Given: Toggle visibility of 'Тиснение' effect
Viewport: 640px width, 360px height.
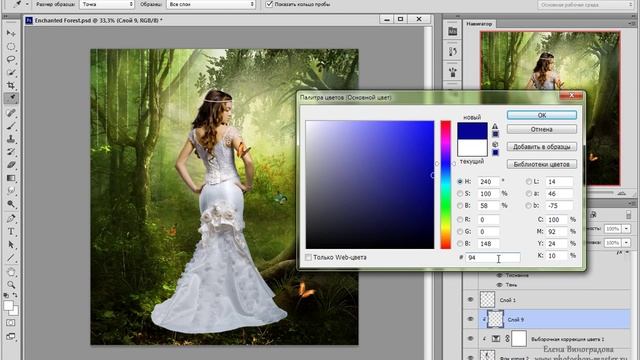Looking at the screenshot, I should click(x=499, y=275).
